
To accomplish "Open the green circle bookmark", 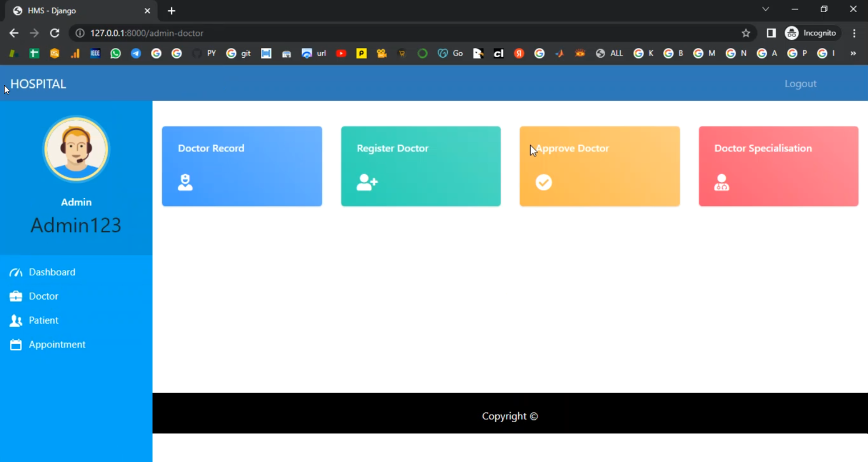I will 422,53.
